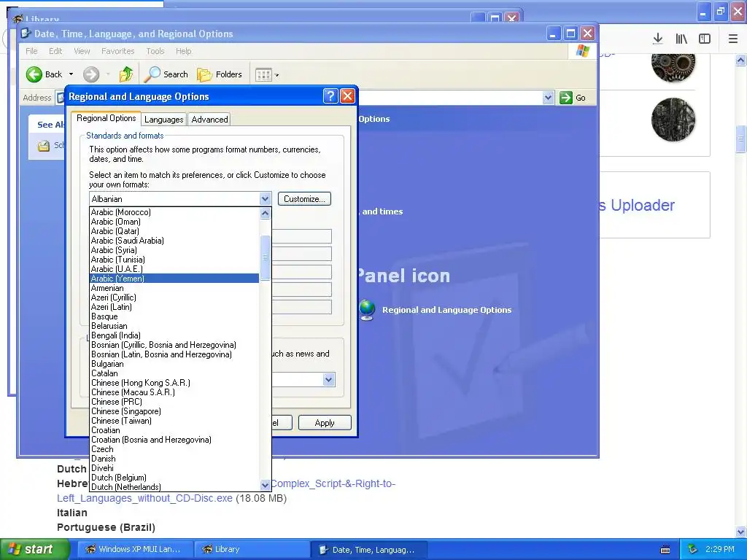
Task: Expand the Address bar dropdown arrow
Action: [548, 98]
